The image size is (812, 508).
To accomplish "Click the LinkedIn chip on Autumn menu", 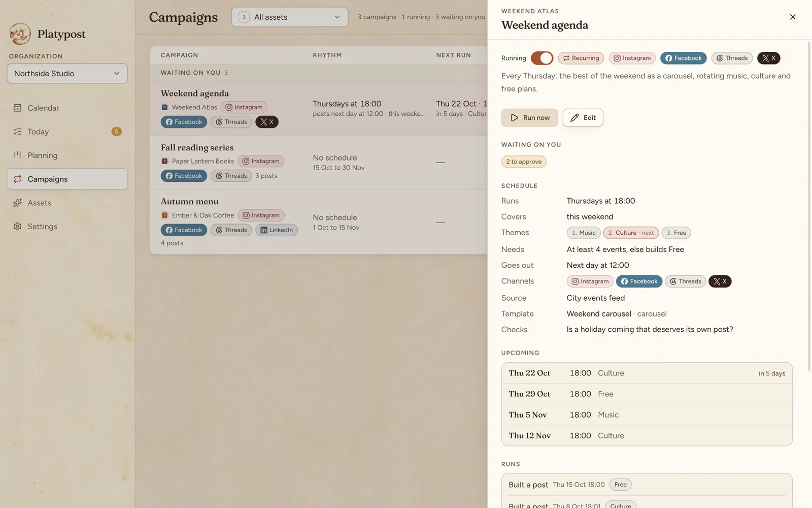I will coord(277,230).
